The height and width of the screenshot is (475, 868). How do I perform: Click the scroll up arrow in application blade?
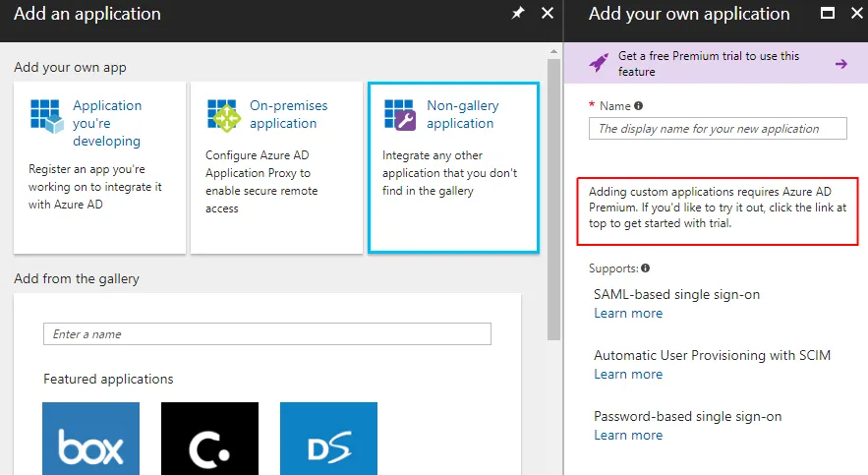coord(553,51)
